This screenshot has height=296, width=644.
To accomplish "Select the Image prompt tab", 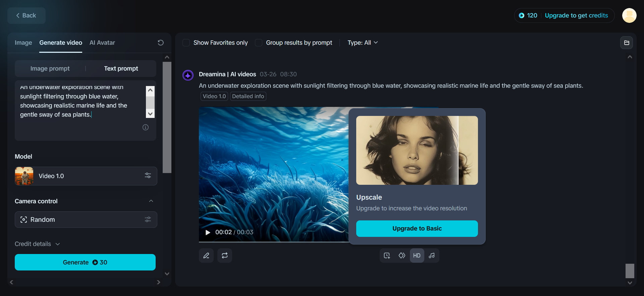I will pyautogui.click(x=50, y=69).
